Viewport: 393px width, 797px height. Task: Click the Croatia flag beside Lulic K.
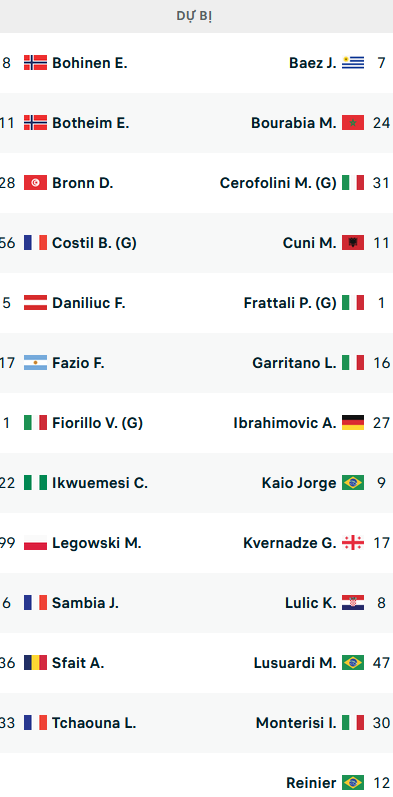(353, 602)
